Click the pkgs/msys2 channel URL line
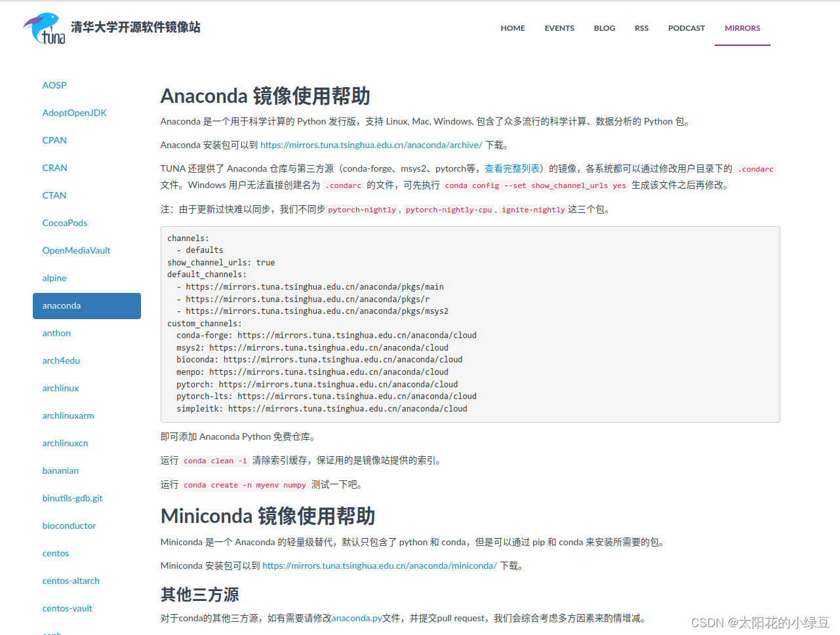This screenshot has height=635, width=840. pos(312,311)
